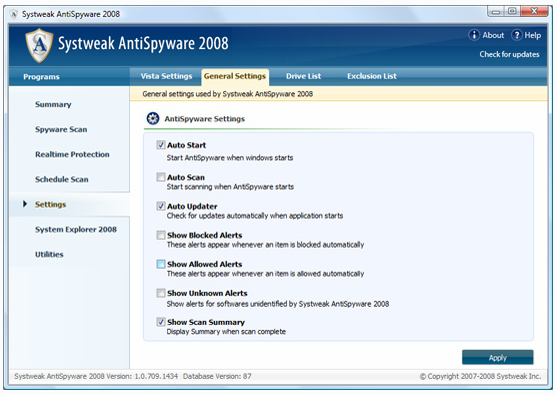Viewport: 557px width, 395px height.
Task: Click the Systweak AntiSpyware 2008 header title
Action: click(x=143, y=44)
